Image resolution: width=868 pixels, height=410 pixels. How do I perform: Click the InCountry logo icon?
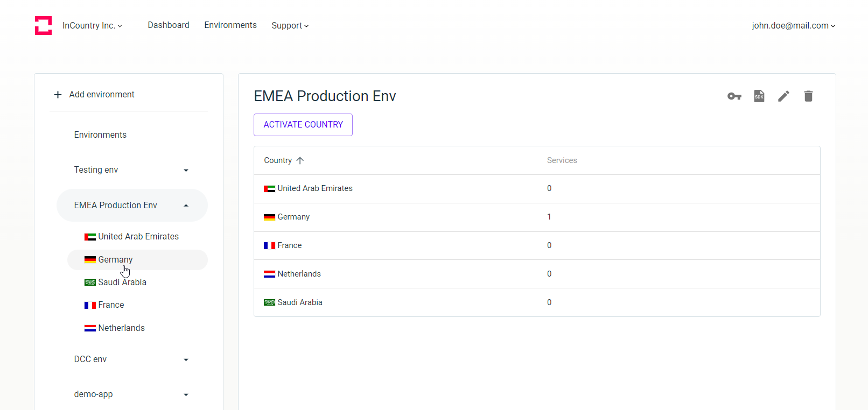(x=43, y=25)
